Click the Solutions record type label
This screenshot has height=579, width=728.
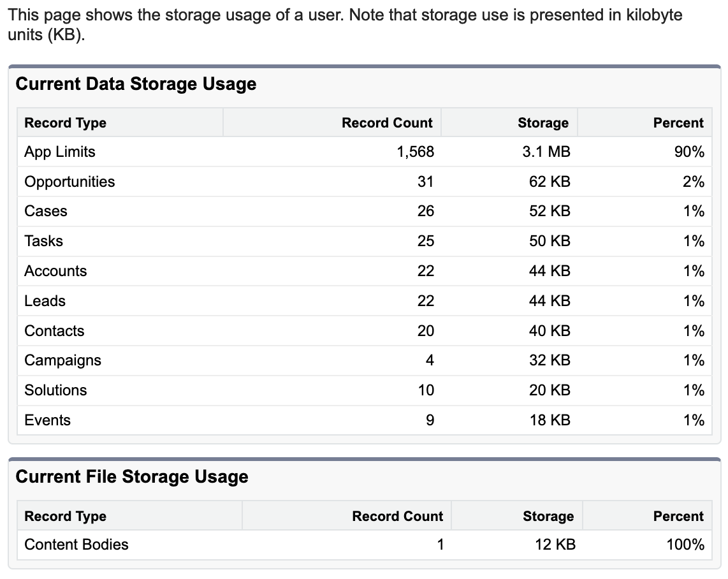coord(55,390)
